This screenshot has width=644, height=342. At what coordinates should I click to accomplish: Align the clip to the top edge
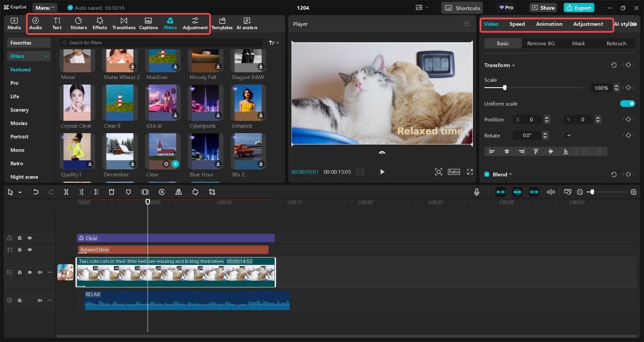tap(536, 151)
